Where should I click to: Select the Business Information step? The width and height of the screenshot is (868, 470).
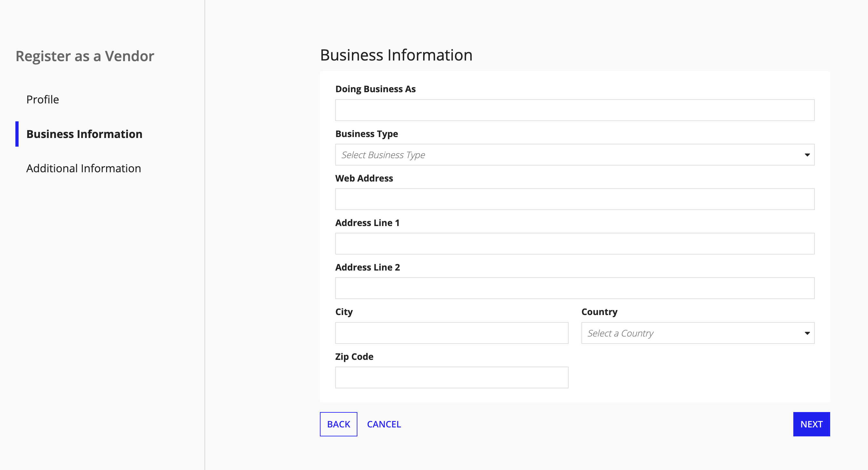(x=84, y=134)
